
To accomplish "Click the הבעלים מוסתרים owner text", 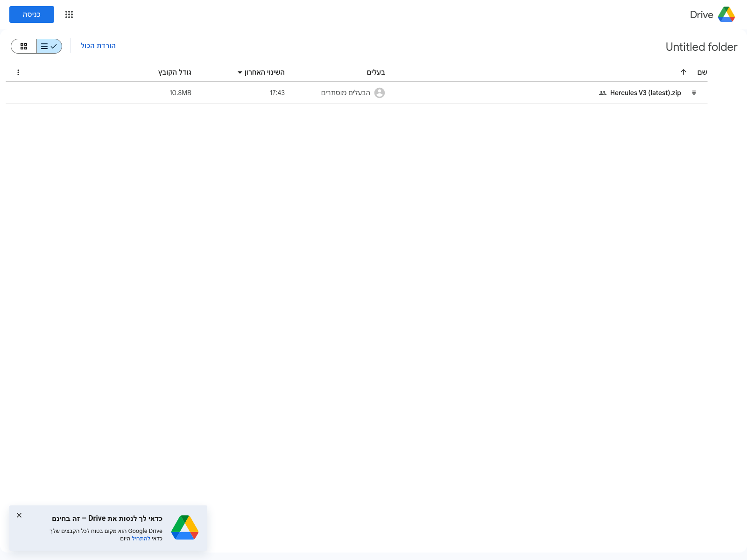I will (x=345, y=93).
